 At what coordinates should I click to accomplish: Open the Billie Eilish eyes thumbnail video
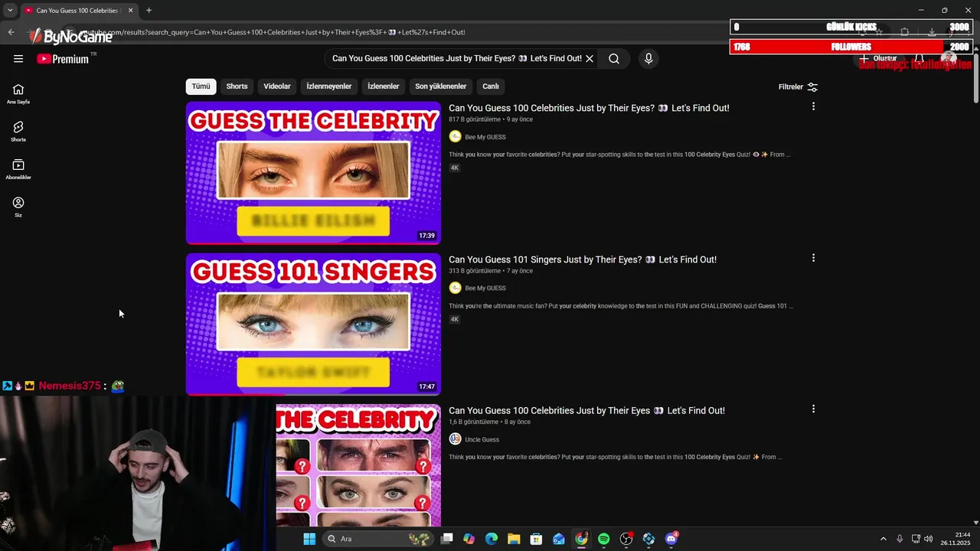[x=313, y=173]
